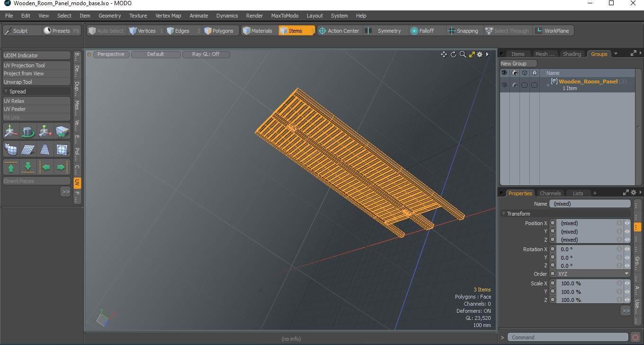Tick the first checkbox in Wooden_Room_Panel row
This screenshot has height=345, width=644.
tap(524, 85)
